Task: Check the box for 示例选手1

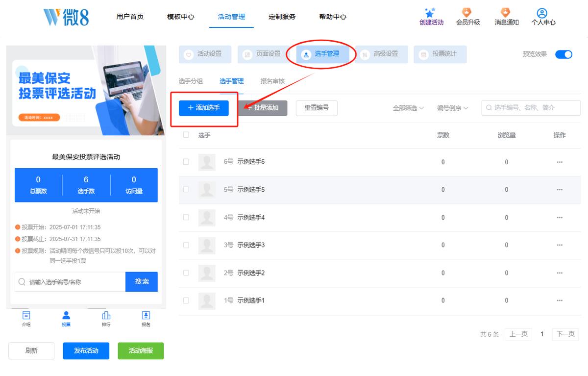Action: click(x=186, y=300)
